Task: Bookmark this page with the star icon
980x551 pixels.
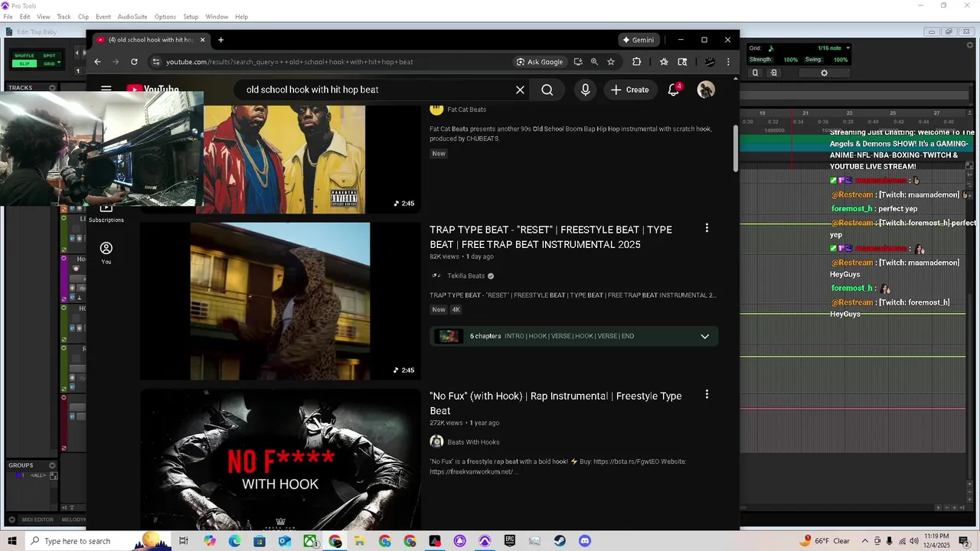Action: click(x=611, y=62)
